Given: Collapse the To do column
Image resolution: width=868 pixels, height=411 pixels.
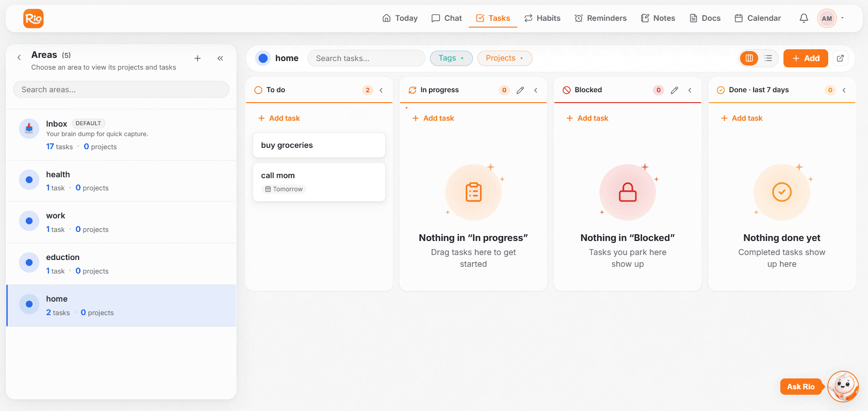Looking at the screenshot, I should tap(381, 90).
